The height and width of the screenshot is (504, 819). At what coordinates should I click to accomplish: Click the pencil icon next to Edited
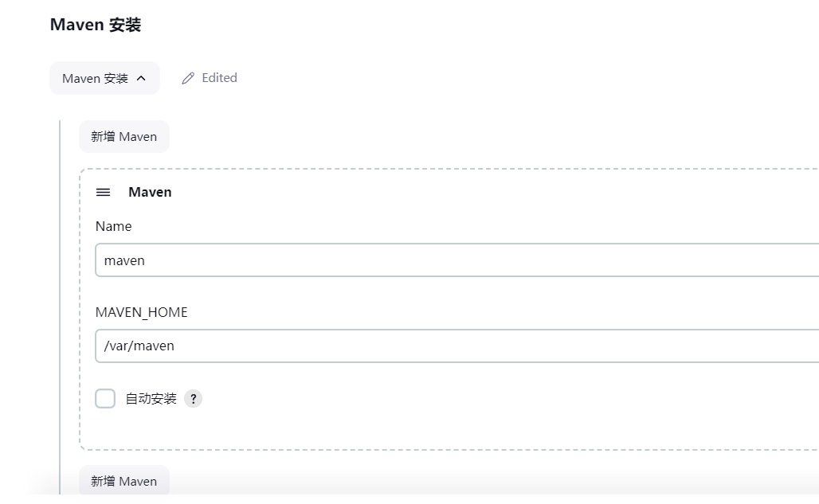188,78
